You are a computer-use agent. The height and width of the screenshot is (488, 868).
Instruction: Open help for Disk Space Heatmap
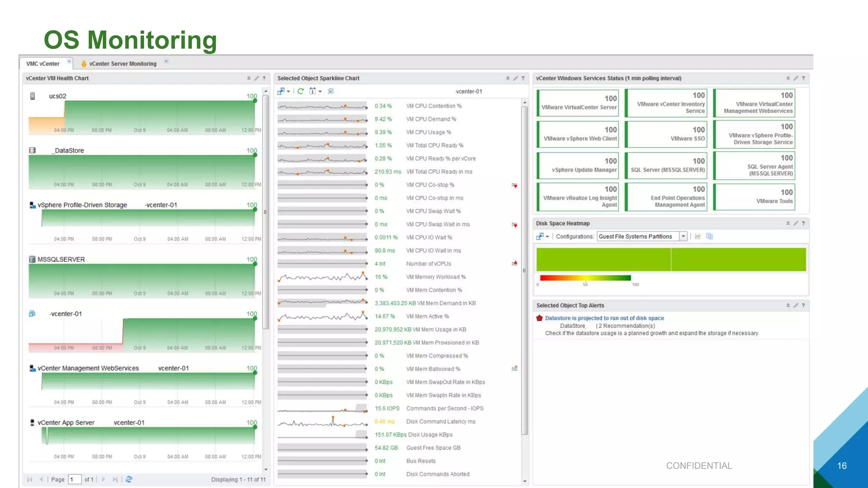803,223
